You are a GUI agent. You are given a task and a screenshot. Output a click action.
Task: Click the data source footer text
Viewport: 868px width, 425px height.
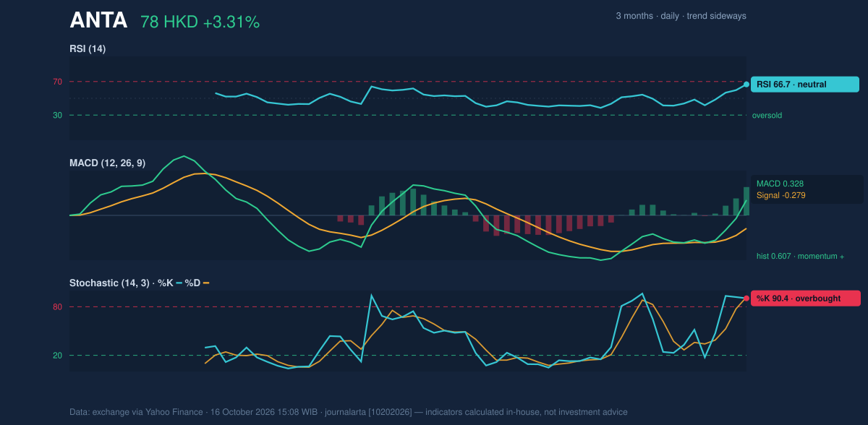(x=349, y=412)
